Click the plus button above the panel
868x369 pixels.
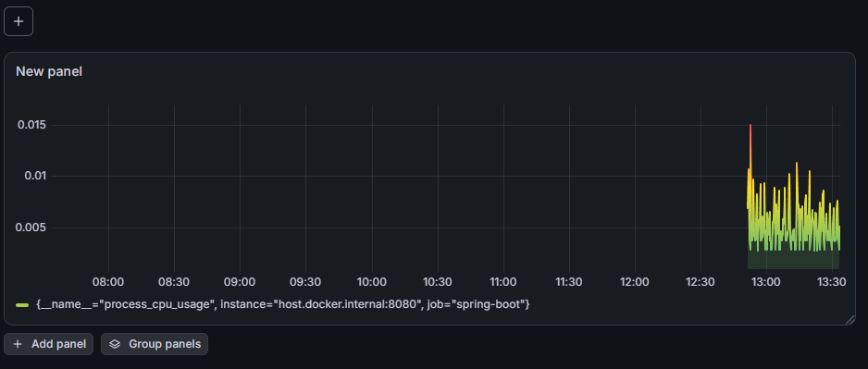(x=19, y=21)
